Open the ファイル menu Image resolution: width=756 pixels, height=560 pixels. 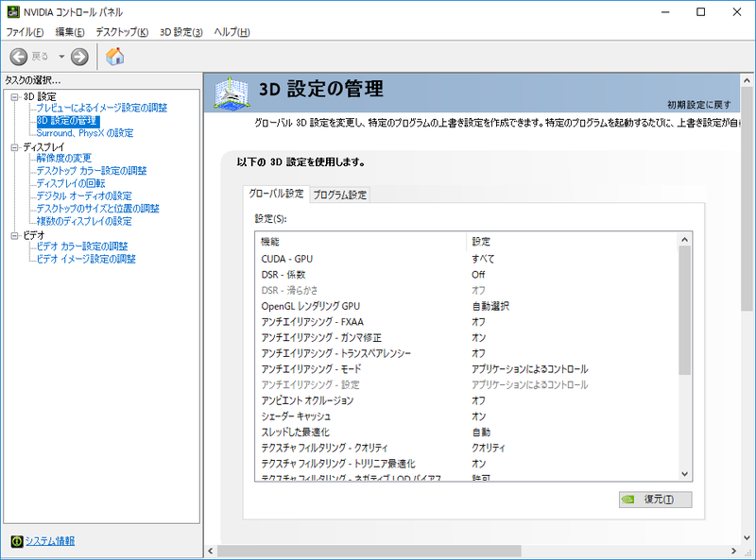24,31
